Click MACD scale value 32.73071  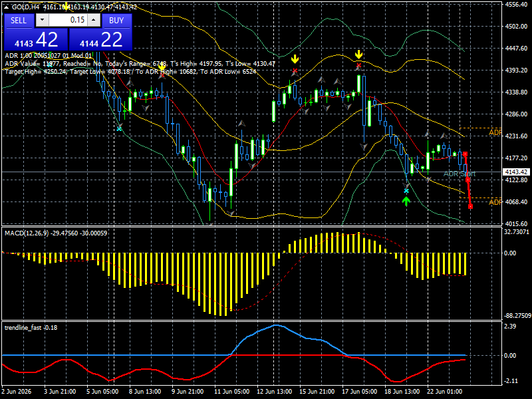click(x=517, y=232)
